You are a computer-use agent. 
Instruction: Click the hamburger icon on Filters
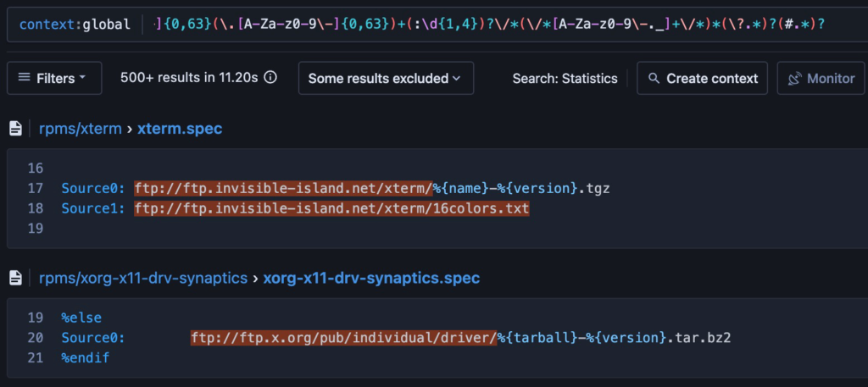click(x=24, y=78)
